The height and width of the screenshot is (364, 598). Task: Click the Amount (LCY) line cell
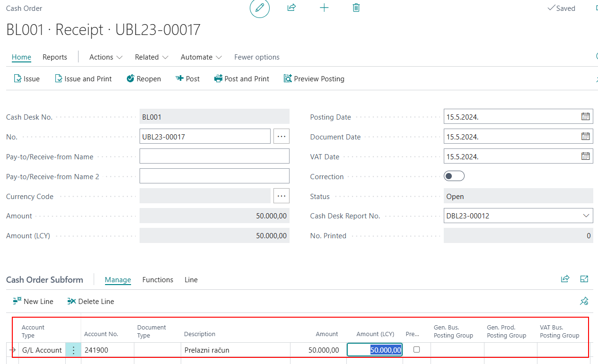[x=375, y=350]
